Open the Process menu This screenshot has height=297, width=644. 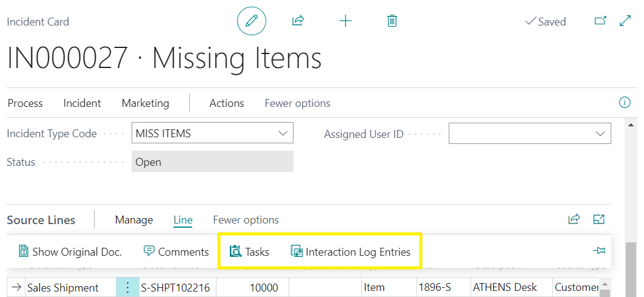pyautogui.click(x=25, y=103)
